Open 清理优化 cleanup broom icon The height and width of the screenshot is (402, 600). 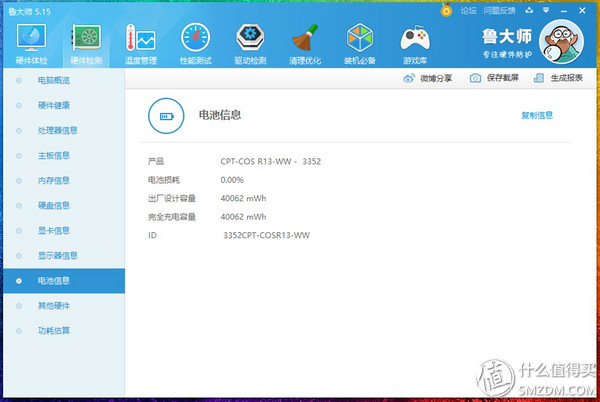(x=305, y=37)
